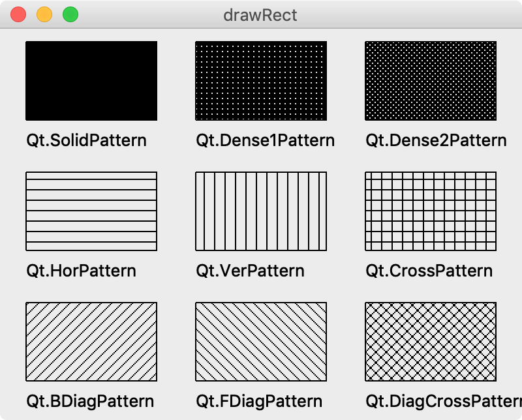Click the solid black filled rectangle
This screenshot has width=522, height=420.
point(91,81)
